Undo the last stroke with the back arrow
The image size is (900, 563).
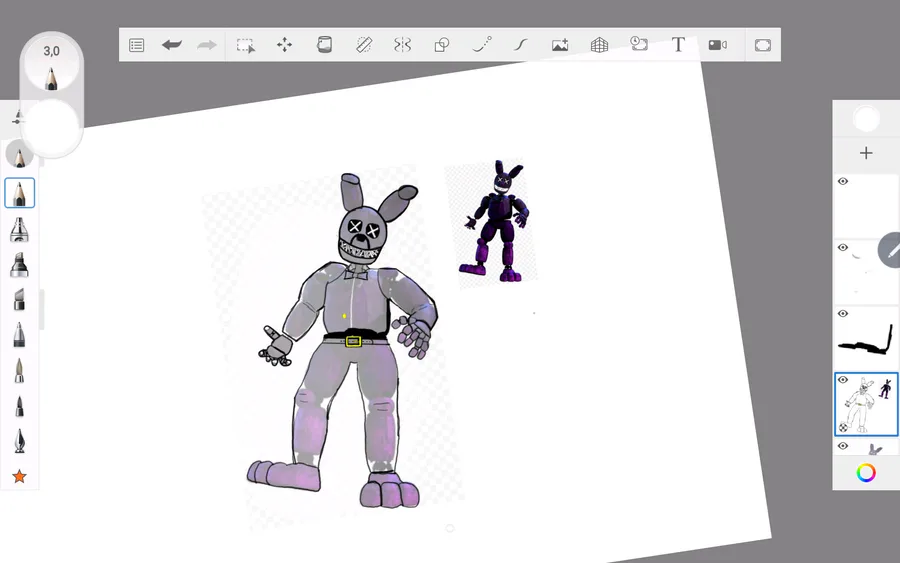[172, 45]
